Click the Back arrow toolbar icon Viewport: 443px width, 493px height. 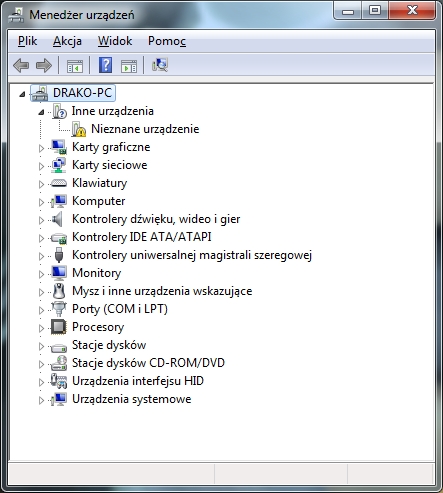point(21,65)
